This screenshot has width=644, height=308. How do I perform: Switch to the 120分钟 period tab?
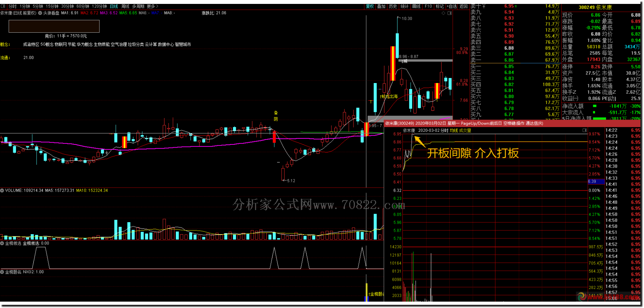click(x=99, y=6)
